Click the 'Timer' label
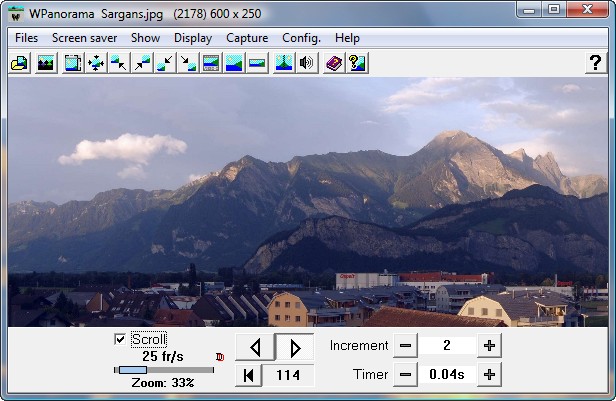The image size is (616, 401). [x=370, y=374]
